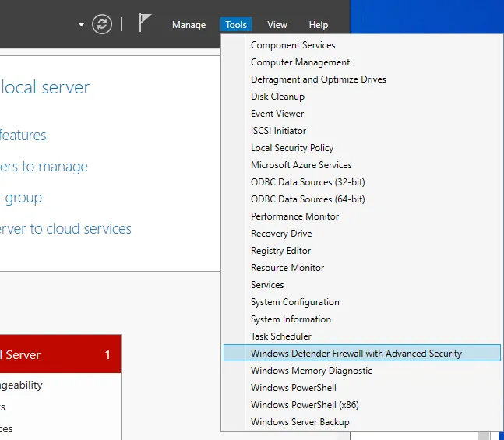Select Local Security Policy
The image size is (504, 440).
(x=292, y=148)
